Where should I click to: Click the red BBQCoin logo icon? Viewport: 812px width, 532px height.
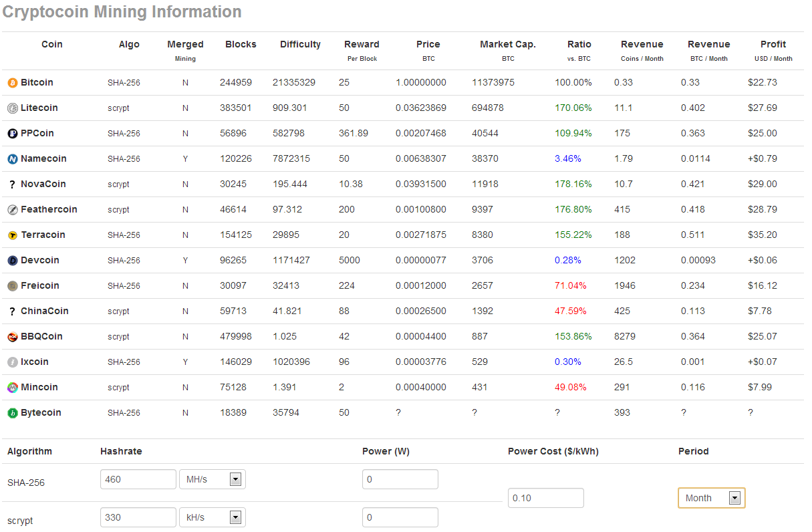tap(12, 337)
